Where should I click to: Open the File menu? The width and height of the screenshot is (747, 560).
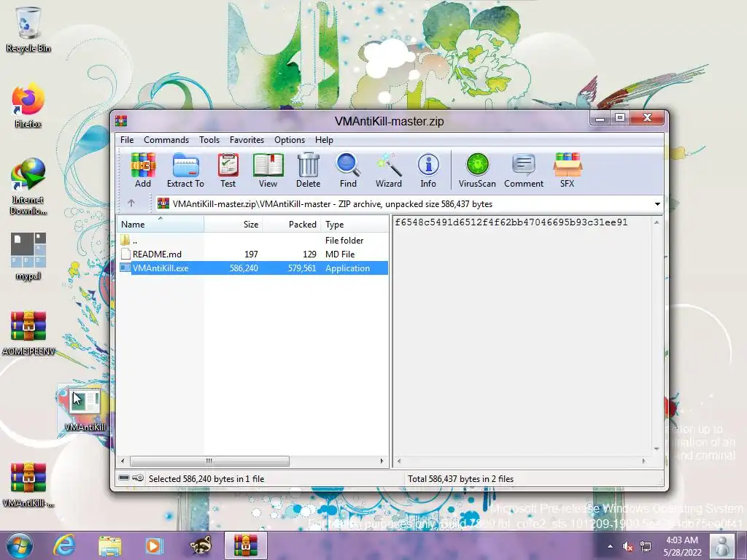tap(127, 140)
